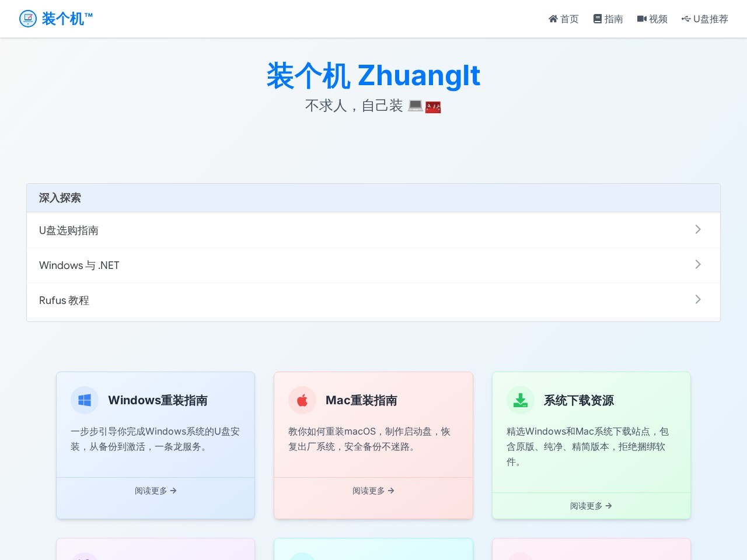
Task: Click the Apple logo icon on card
Action: [302, 400]
